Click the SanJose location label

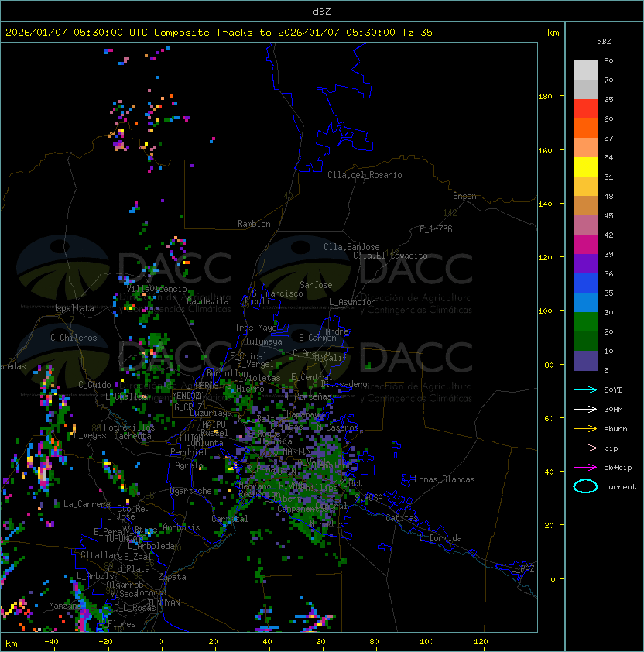(316, 285)
